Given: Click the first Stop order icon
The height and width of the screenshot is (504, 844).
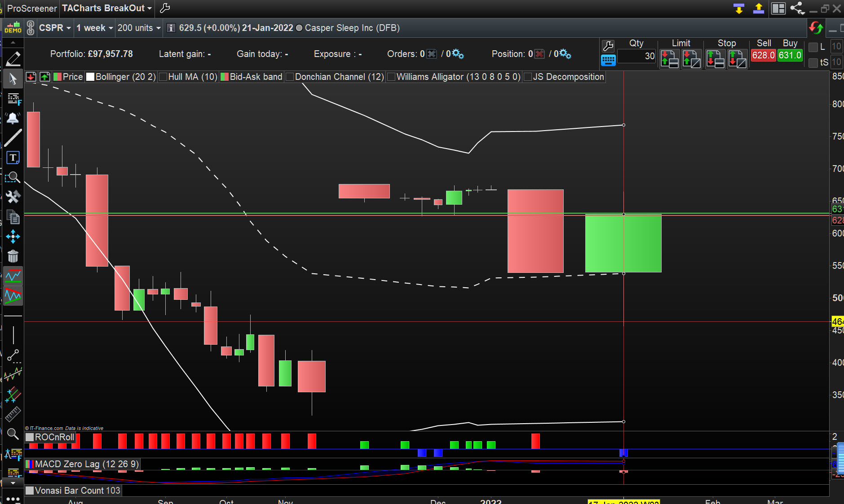Looking at the screenshot, I should pos(715,59).
